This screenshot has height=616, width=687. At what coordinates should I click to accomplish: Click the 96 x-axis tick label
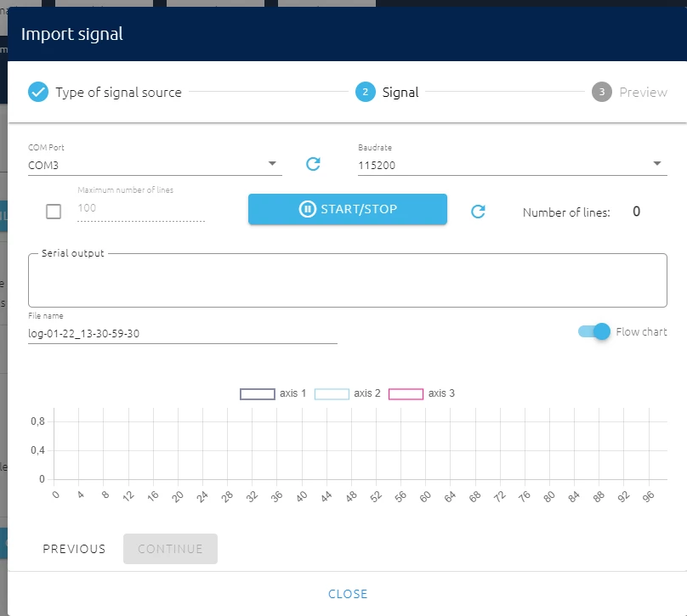pyautogui.click(x=648, y=496)
